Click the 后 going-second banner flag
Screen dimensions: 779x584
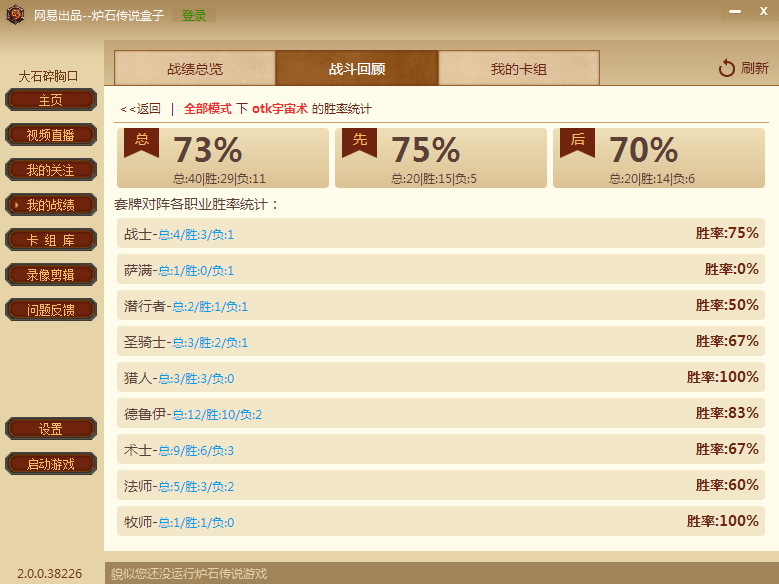pyautogui.click(x=577, y=143)
